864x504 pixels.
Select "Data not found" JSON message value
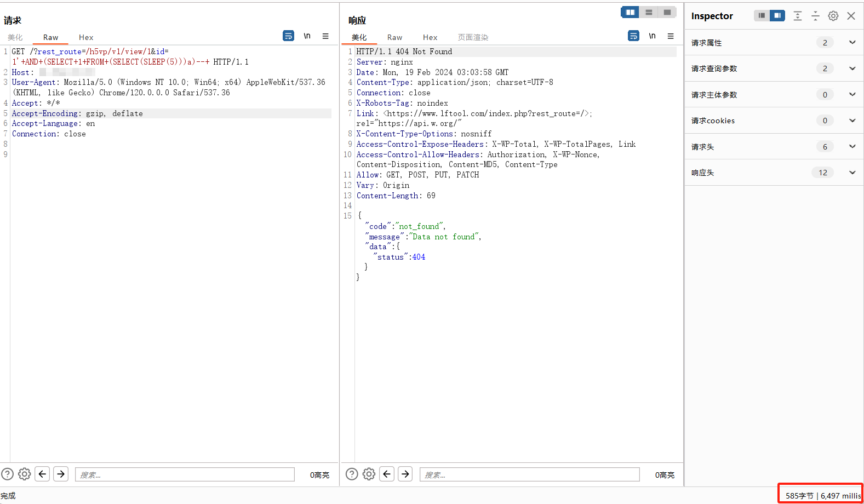[x=444, y=237]
